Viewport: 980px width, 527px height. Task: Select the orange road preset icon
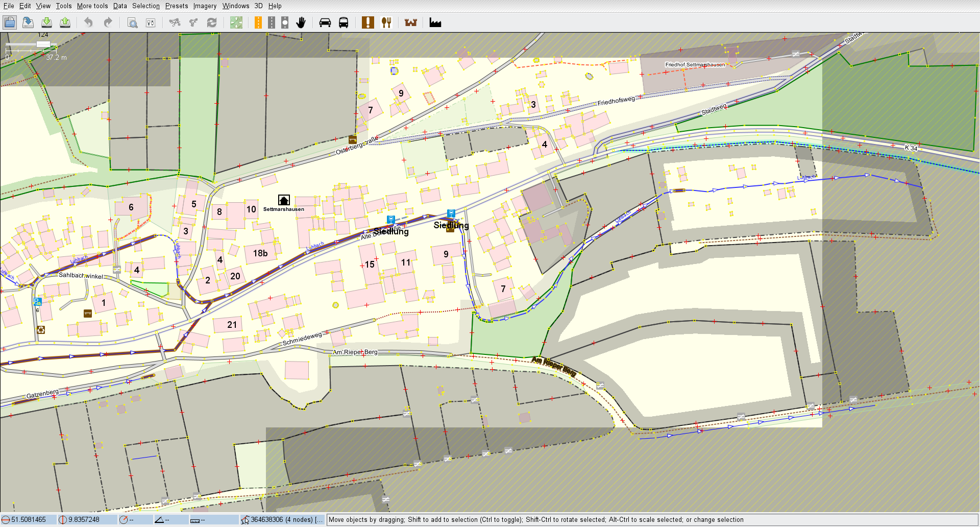pyautogui.click(x=258, y=22)
